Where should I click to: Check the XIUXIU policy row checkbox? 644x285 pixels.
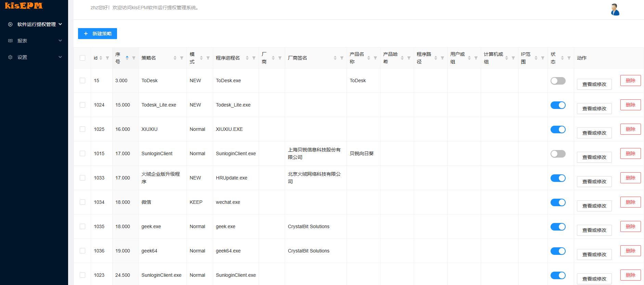click(82, 129)
